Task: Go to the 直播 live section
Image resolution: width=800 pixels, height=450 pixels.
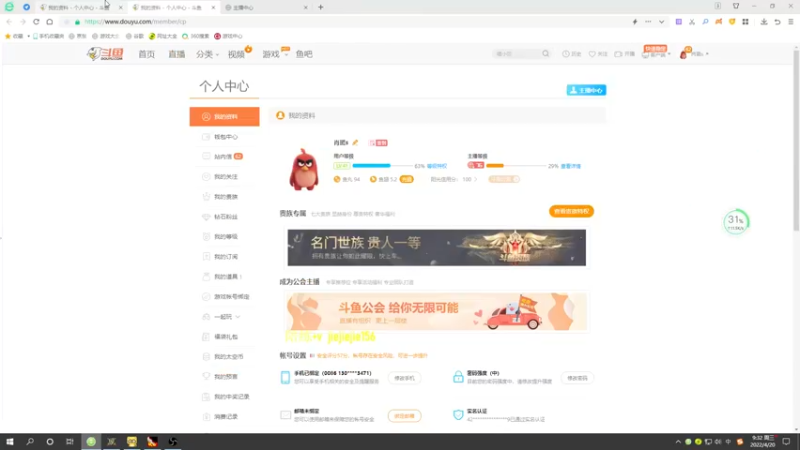Action: pyautogui.click(x=177, y=54)
